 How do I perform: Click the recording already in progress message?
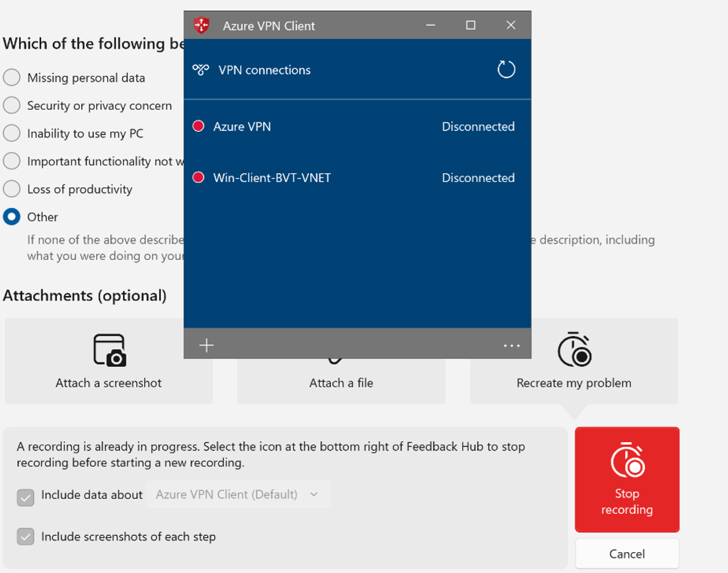point(271,455)
